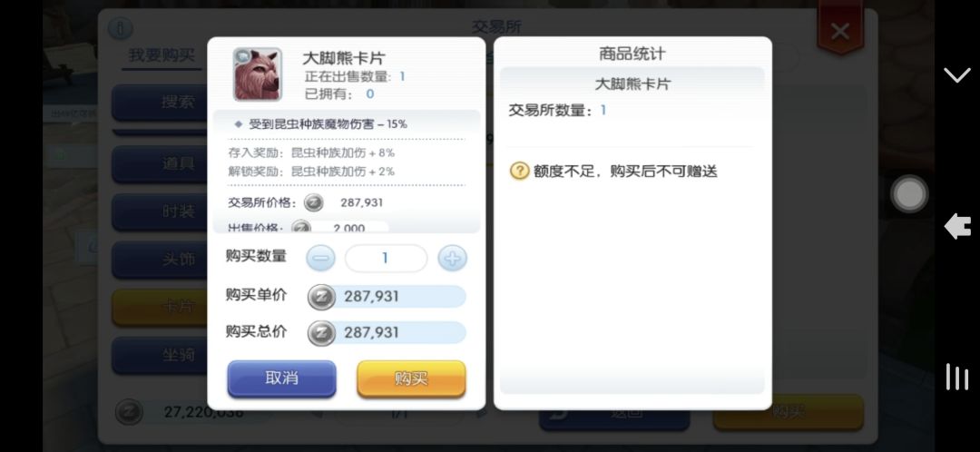The height and width of the screenshot is (452, 980).
Task: Click the question mark icon beside 额度不足
Action: pos(519,171)
